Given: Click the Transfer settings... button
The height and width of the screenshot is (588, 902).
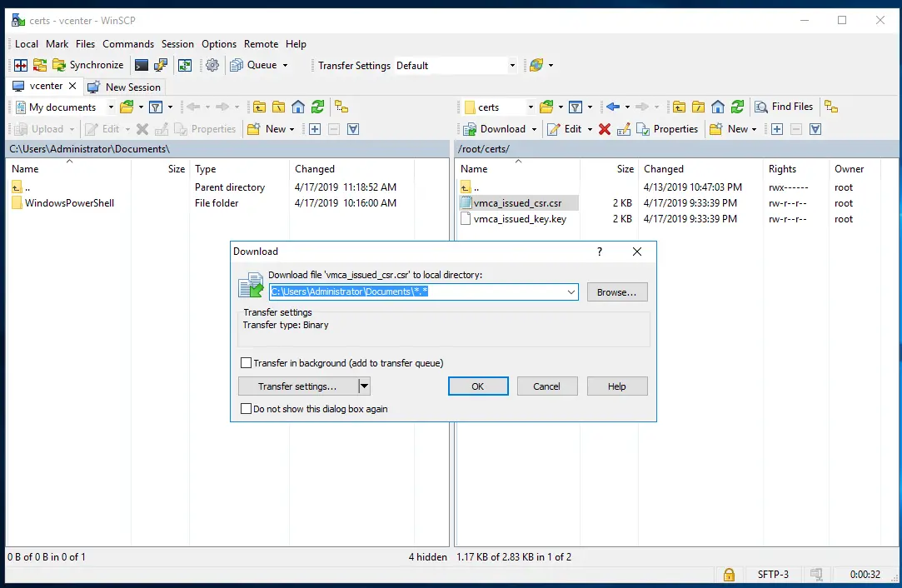Looking at the screenshot, I should point(297,386).
